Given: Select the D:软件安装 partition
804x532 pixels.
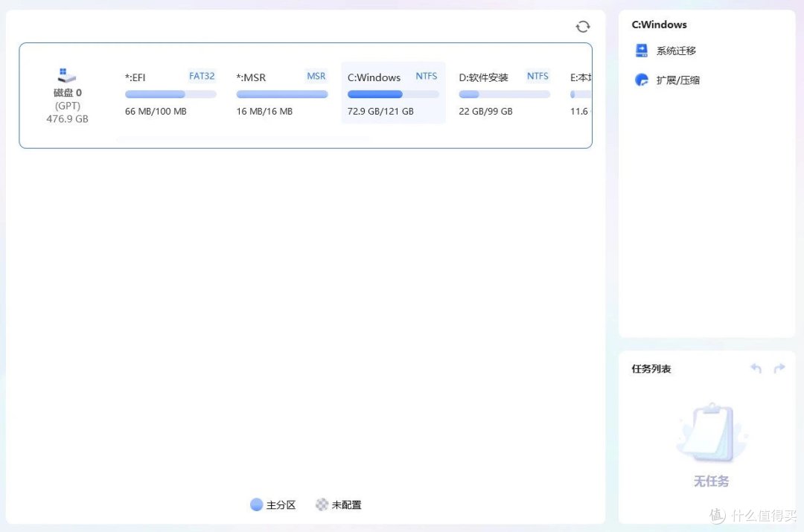Looking at the screenshot, I should 505,93.
